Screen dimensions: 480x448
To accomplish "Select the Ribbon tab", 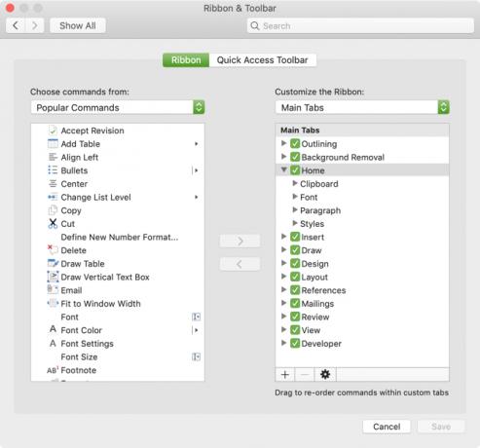I will pyautogui.click(x=186, y=60).
